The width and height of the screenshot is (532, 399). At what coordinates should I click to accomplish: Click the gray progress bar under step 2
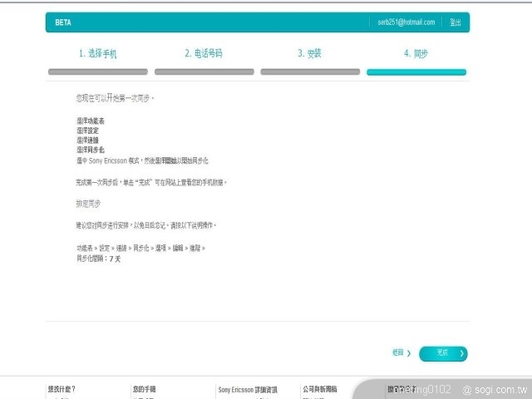point(204,72)
